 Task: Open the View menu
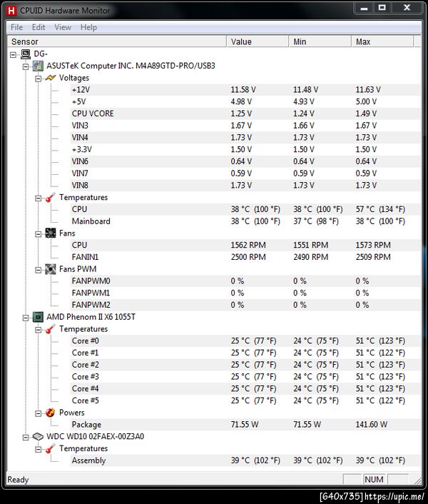(63, 27)
